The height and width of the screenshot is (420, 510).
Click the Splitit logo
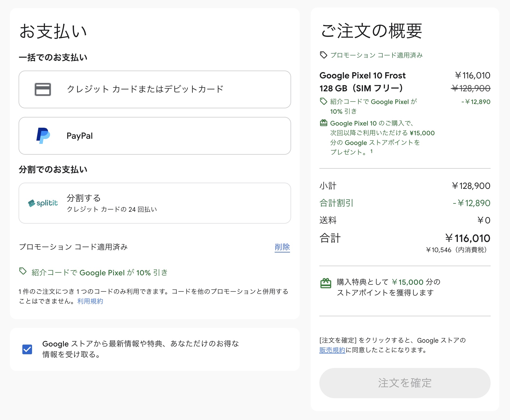click(x=43, y=203)
